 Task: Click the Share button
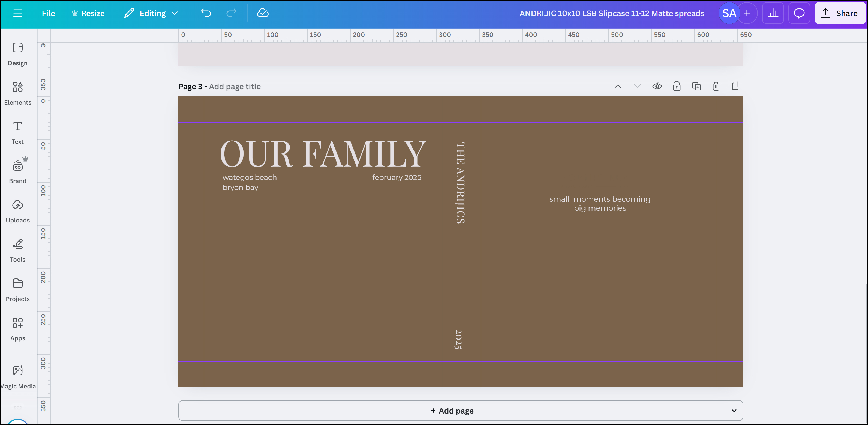[x=839, y=13]
